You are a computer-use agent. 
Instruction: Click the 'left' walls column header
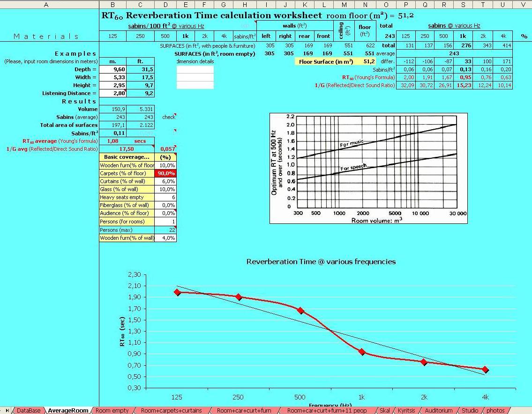point(266,36)
